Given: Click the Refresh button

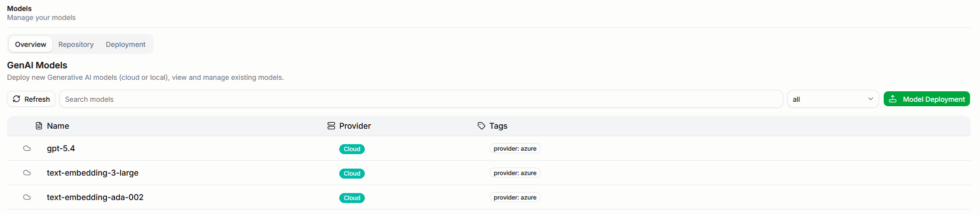Looking at the screenshot, I should [31, 99].
